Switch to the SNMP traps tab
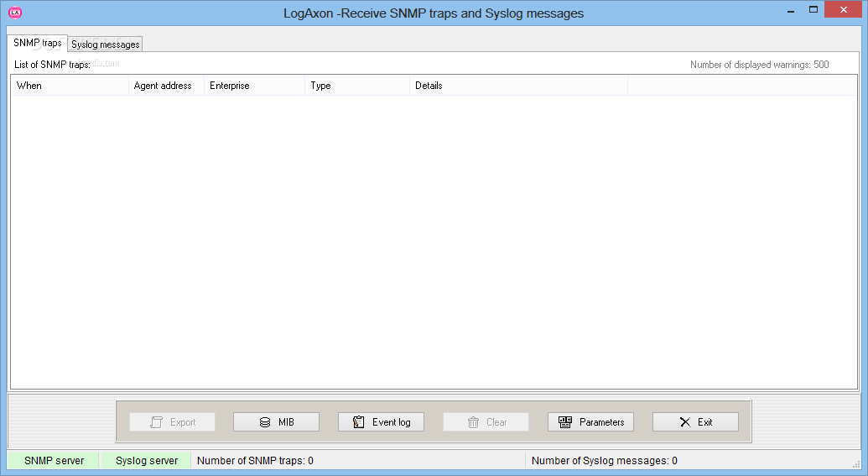This screenshot has height=476, width=868. click(37, 43)
